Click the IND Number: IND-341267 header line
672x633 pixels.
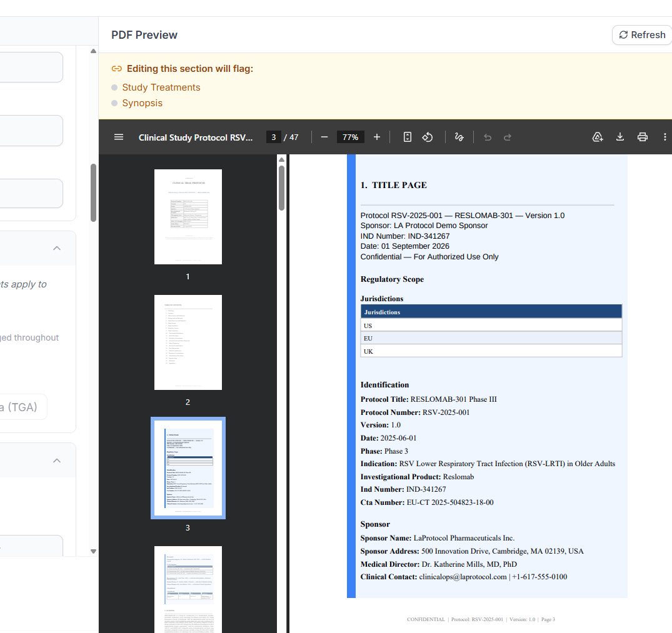pyautogui.click(x=405, y=236)
